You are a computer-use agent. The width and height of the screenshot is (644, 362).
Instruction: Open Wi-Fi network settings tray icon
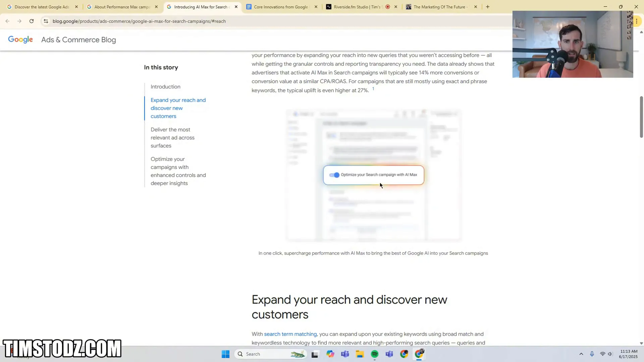[602, 354]
